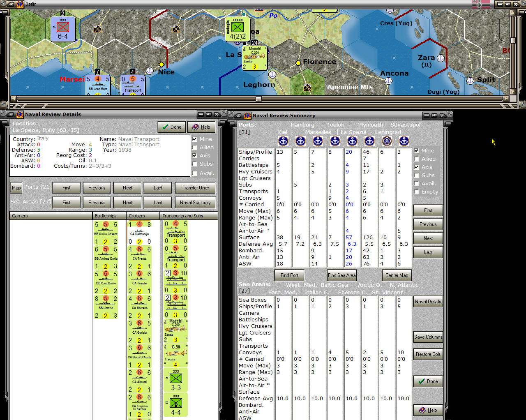526x420 pixels.
Task: Select the 4-4 corps unit in the details list
Action: coord(175,405)
